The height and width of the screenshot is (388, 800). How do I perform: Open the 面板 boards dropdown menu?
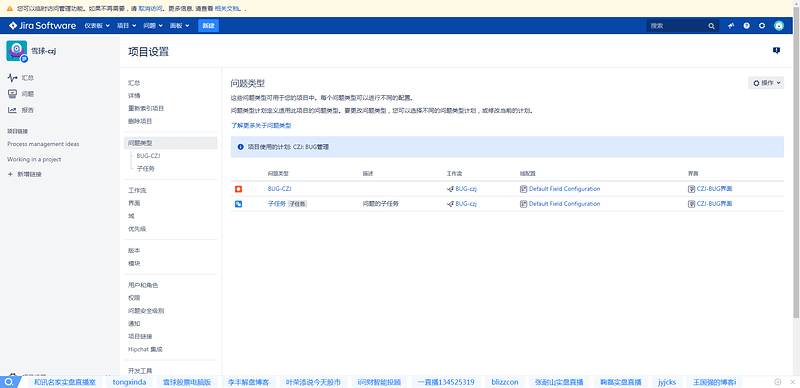[x=180, y=26]
